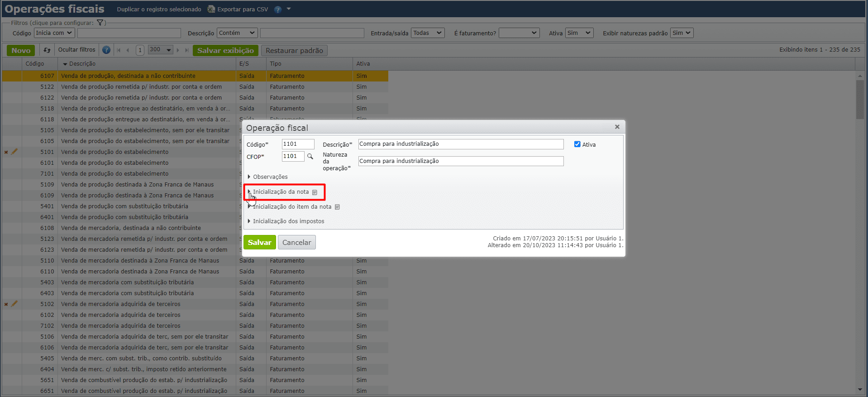Viewport: 868px width, 397px height.
Task: Click the scrollbar down arrow of the list
Action: pyautogui.click(x=860, y=390)
